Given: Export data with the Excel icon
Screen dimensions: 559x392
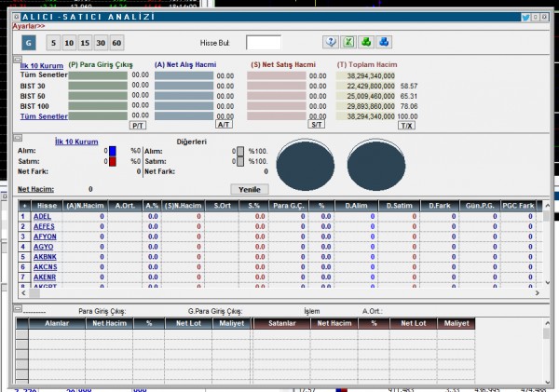Looking at the screenshot, I should coord(348,42).
